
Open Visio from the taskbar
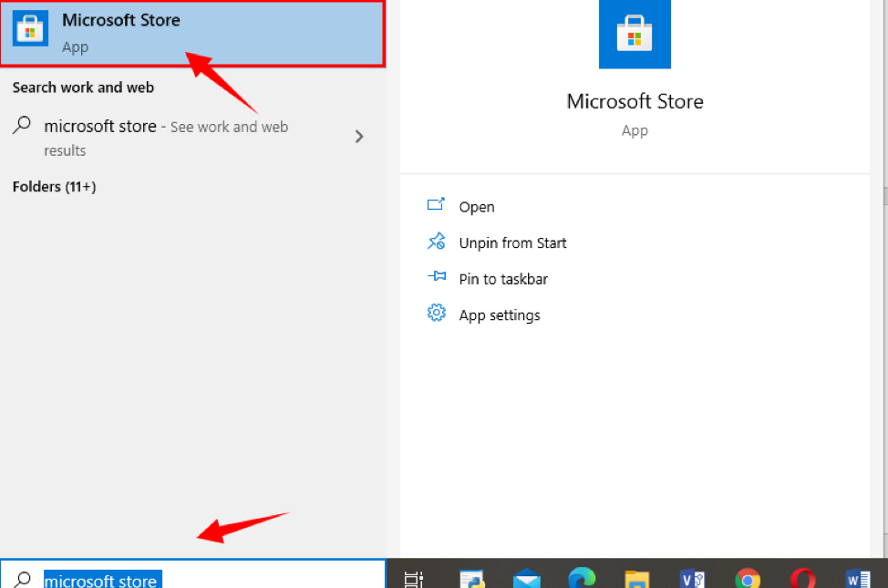pyautogui.click(x=692, y=579)
